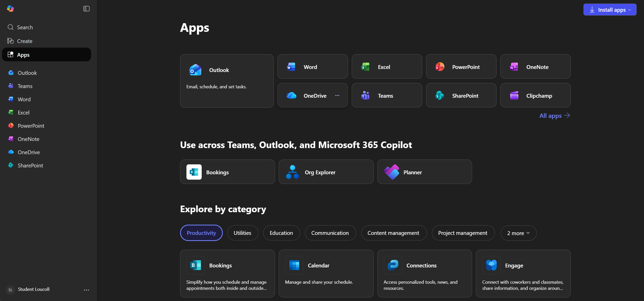Image resolution: width=644 pixels, height=301 pixels.
Task: Open Word from the sidebar list
Action: click(47, 99)
